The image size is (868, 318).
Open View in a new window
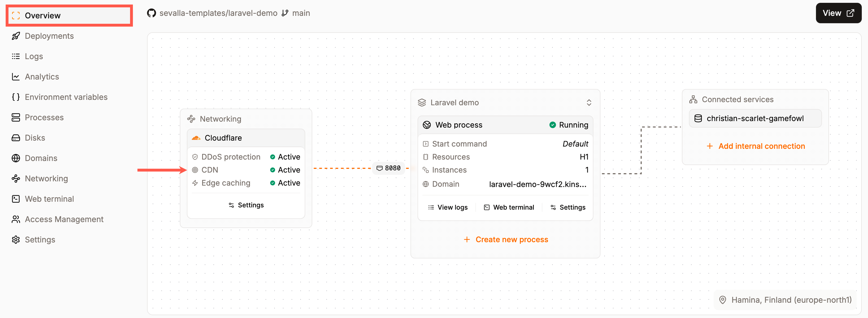(x=838, y=13)
